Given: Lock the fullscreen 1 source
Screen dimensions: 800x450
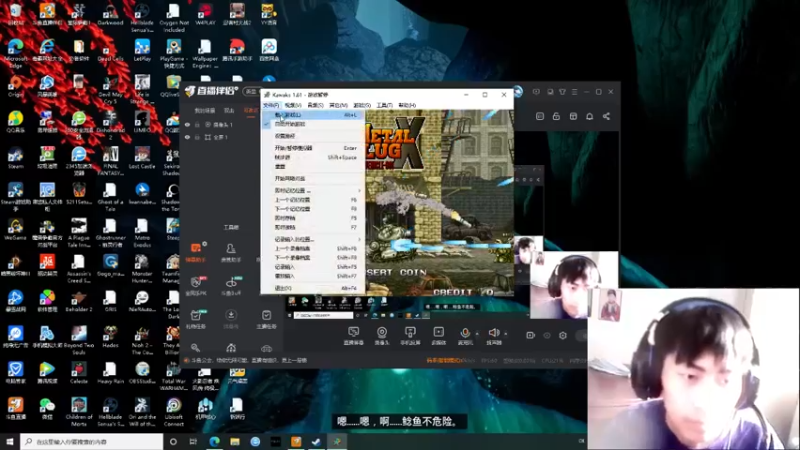Looking at the screenshot, I should tap(197, 137).
